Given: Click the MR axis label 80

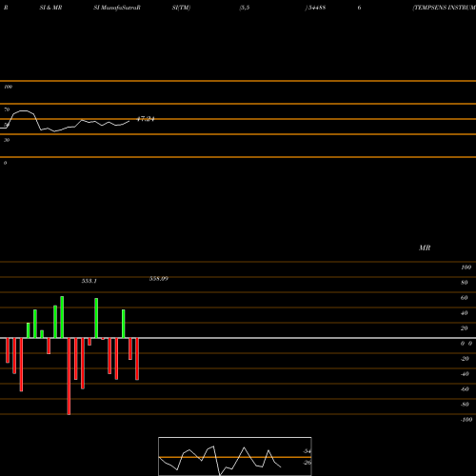Looking at the screenshot, I should pyautogui.click(x=465, y=283).
